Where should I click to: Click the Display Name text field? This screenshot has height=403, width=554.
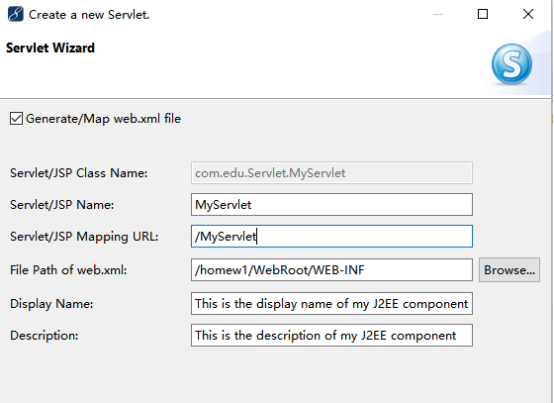point(332,303)
